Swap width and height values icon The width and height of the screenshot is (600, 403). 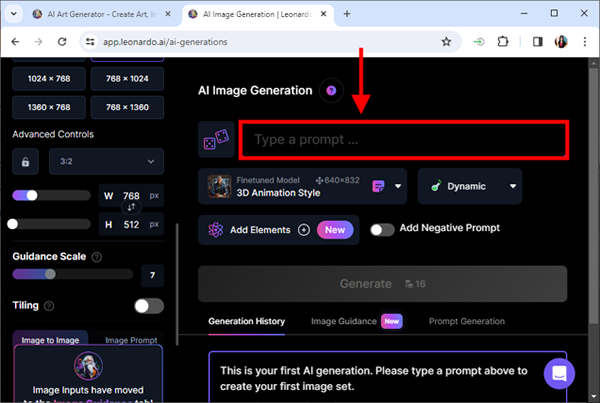[x=131, y=207]
